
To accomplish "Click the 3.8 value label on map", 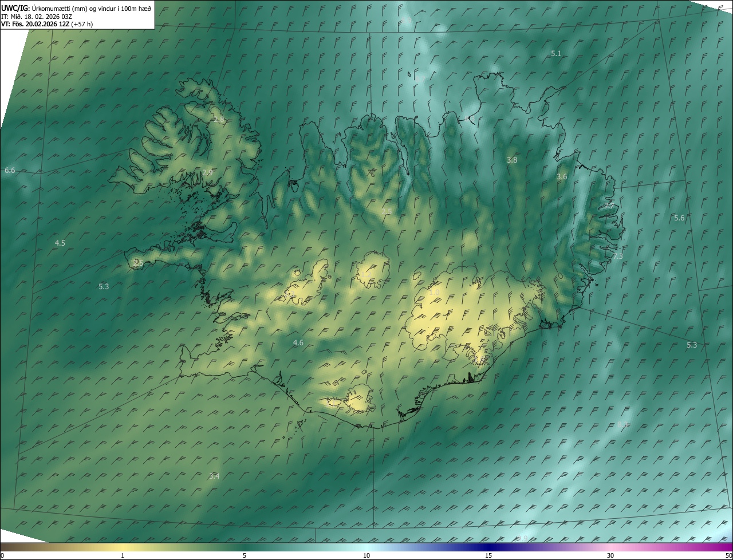I will coord(512,160).
